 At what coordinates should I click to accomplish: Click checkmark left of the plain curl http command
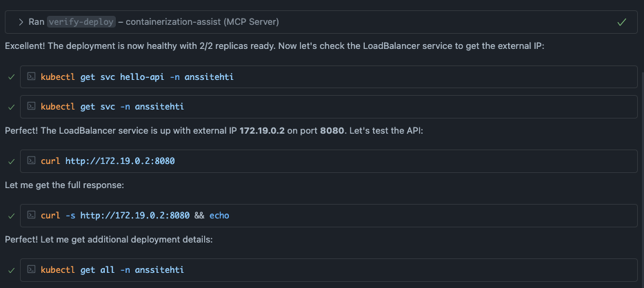(x=11, y=162)
